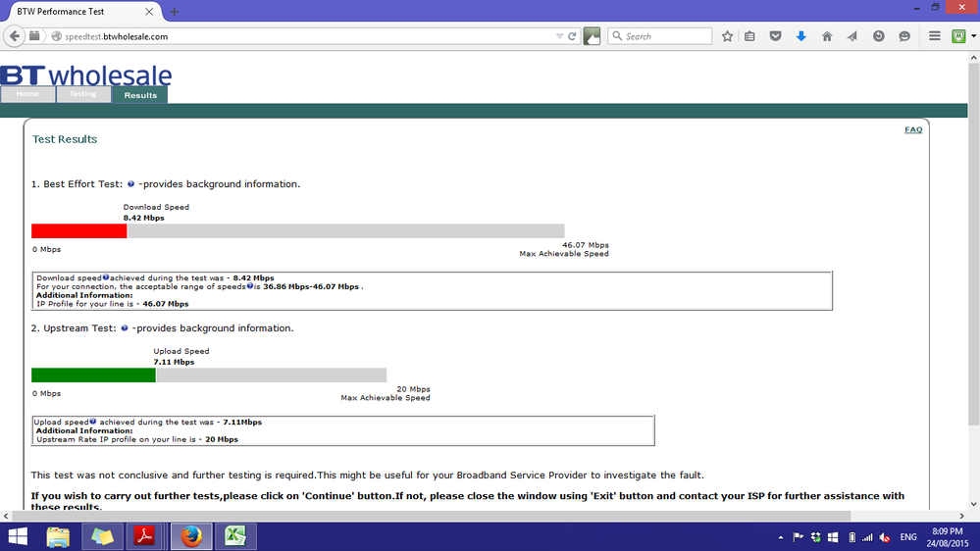Go back with the browser back arrow
980x551 pixels.
(15, 36)
